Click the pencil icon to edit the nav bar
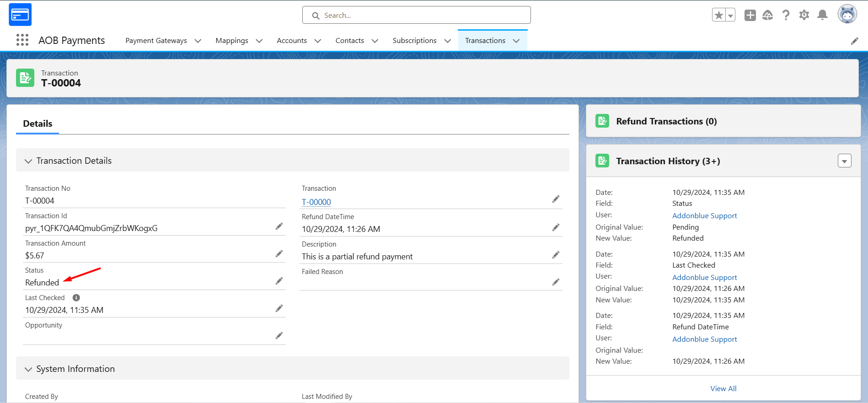 854,41
